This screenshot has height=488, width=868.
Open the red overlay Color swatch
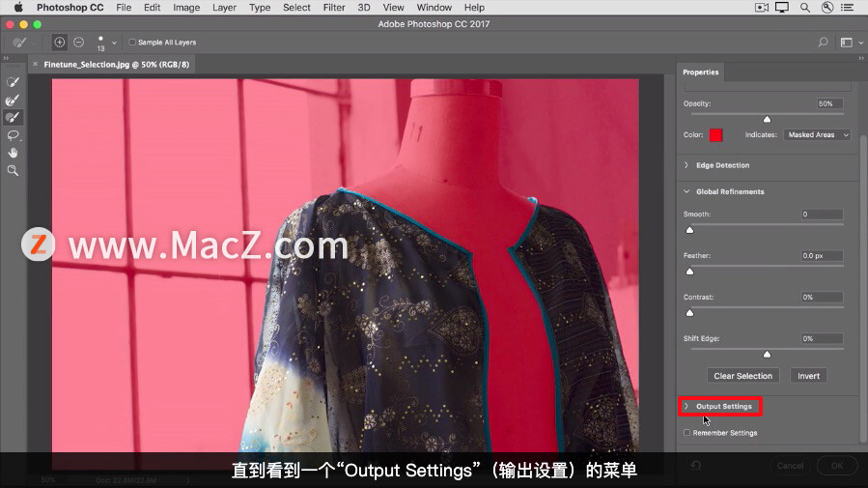715,134
